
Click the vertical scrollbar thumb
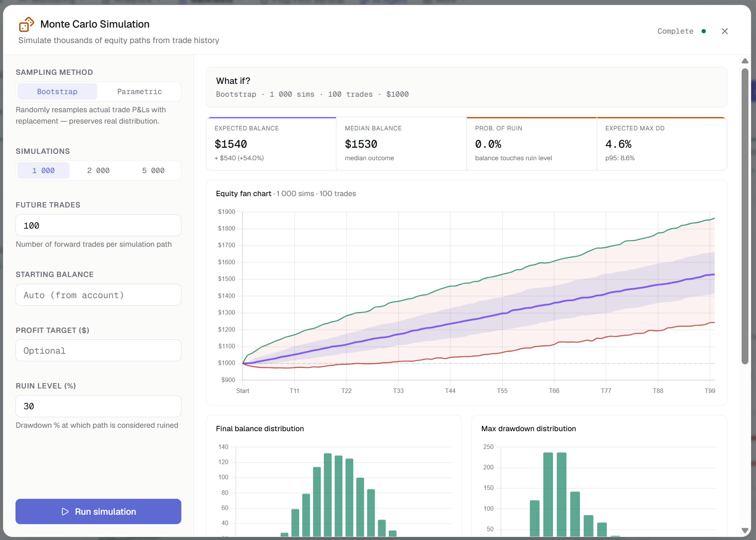pos(745,216)
